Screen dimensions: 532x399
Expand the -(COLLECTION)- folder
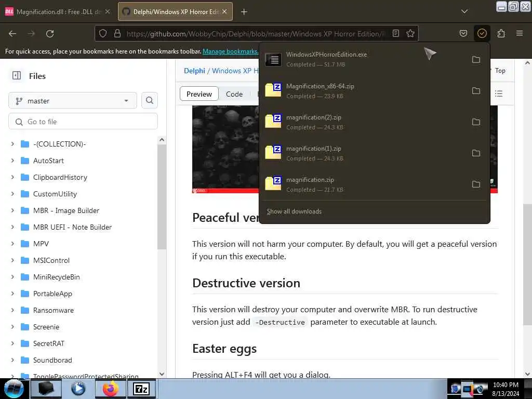[x=12, y=144]
